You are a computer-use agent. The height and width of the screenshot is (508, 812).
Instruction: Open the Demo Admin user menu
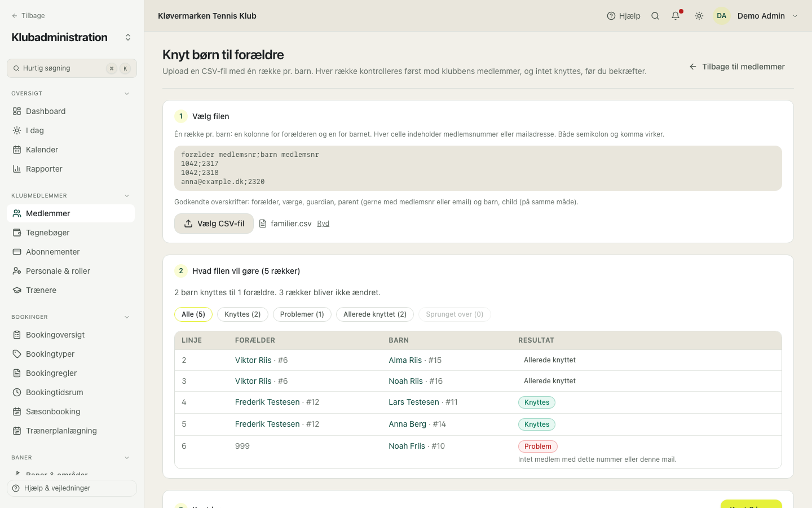(756, 16)
